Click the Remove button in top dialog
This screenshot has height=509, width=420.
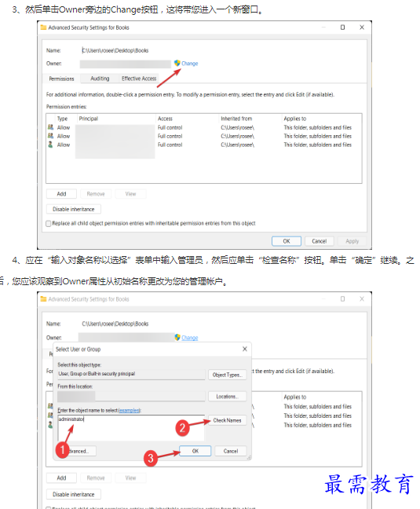point(96,194)
